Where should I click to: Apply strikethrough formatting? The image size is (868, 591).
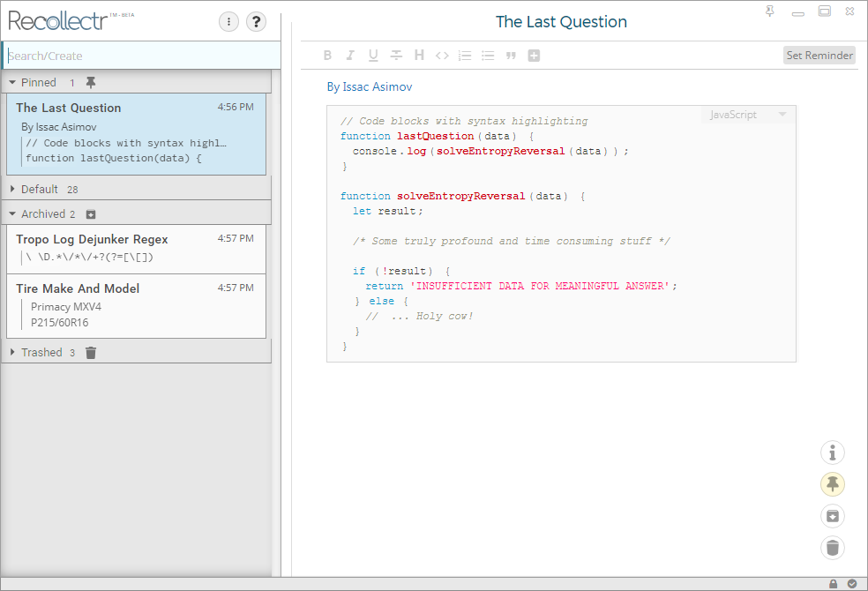pyautogui.click(x=396, y=56)
